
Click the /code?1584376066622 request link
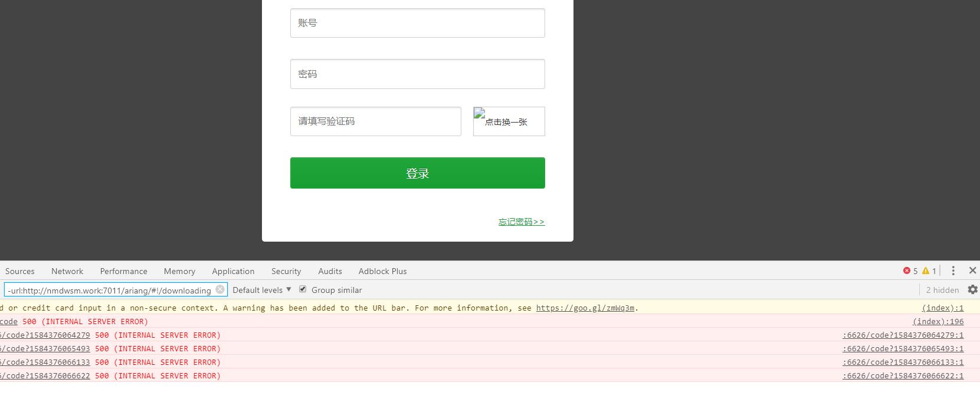coord(45,375)
